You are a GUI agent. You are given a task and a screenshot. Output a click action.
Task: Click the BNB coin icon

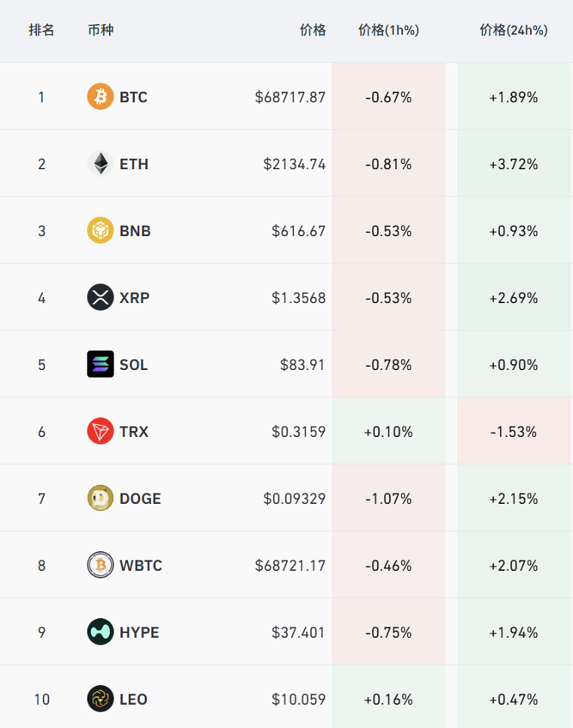[101, 231]
